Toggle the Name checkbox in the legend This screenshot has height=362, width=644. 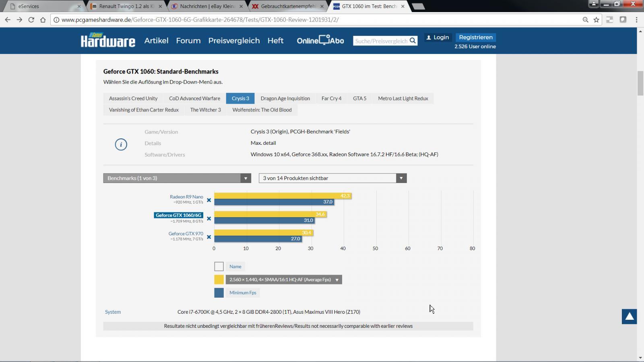(219, 266)
